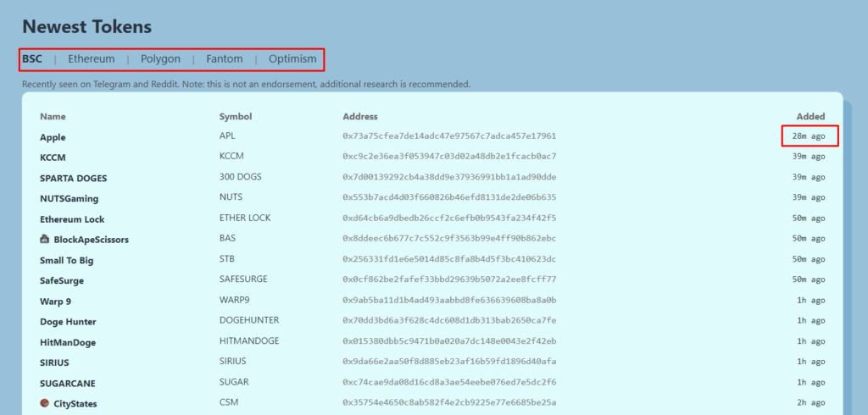Click the BlockApeScissors token icon
The width and height of the screenshot is (868, 415).
(x=45, y=239)
